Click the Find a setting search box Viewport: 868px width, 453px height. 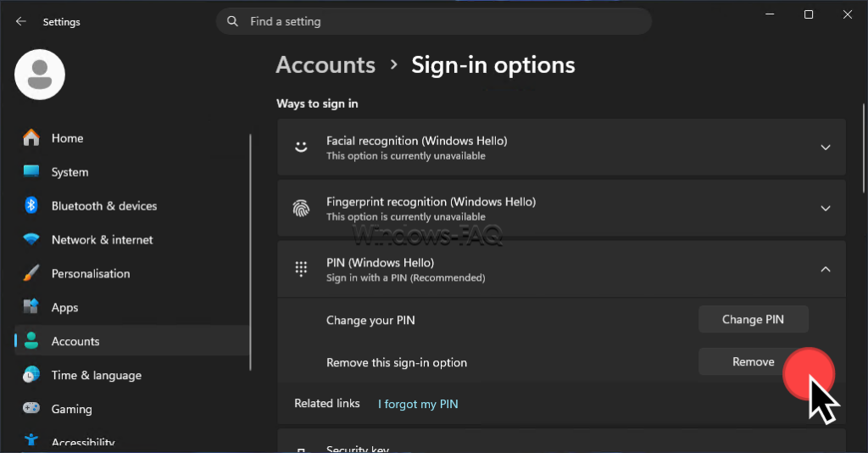pos(433,21)
